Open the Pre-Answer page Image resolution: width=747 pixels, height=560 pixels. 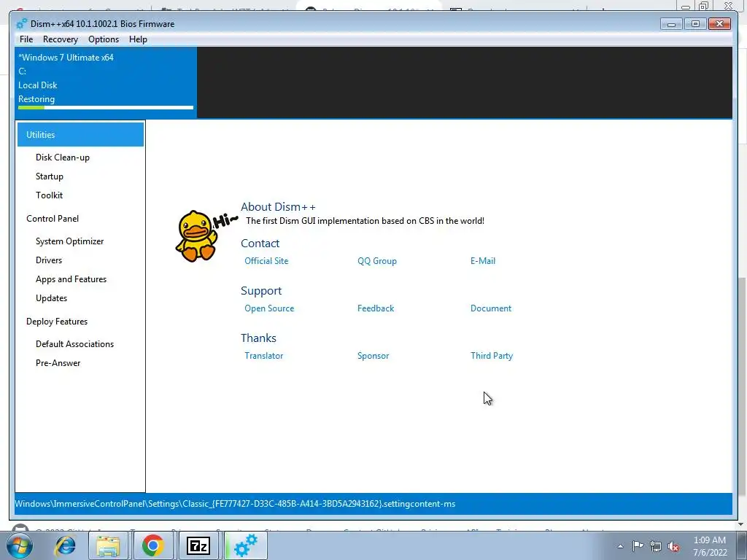pos(58,363)
